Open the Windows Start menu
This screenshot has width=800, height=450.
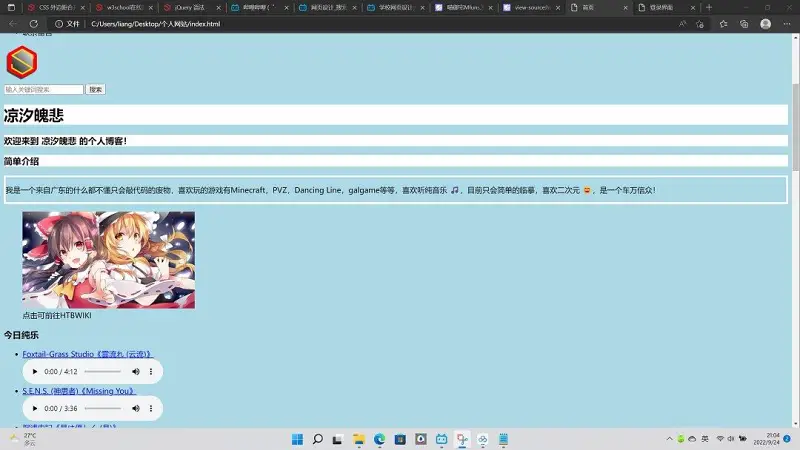pyautogui.click(x=297, y=439)
